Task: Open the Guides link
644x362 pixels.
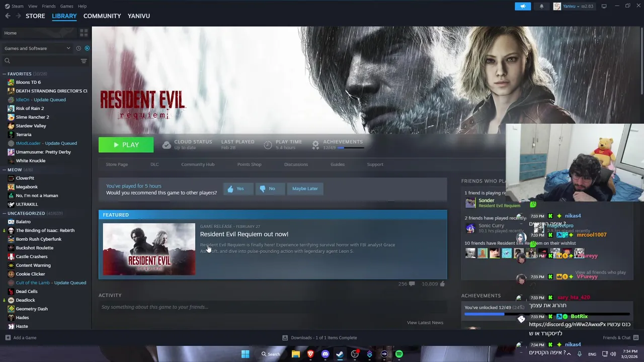Action: (338, 164)
